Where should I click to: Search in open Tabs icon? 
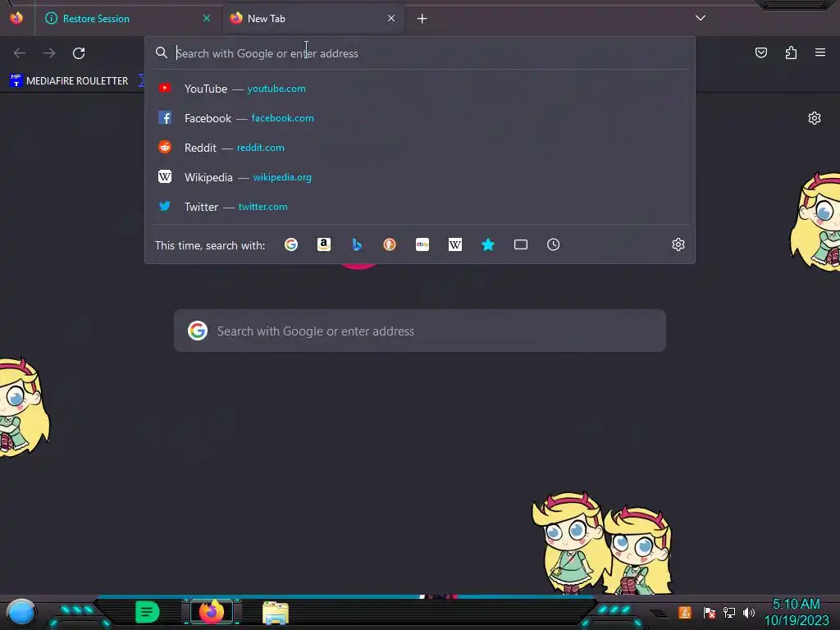(521, 244)
